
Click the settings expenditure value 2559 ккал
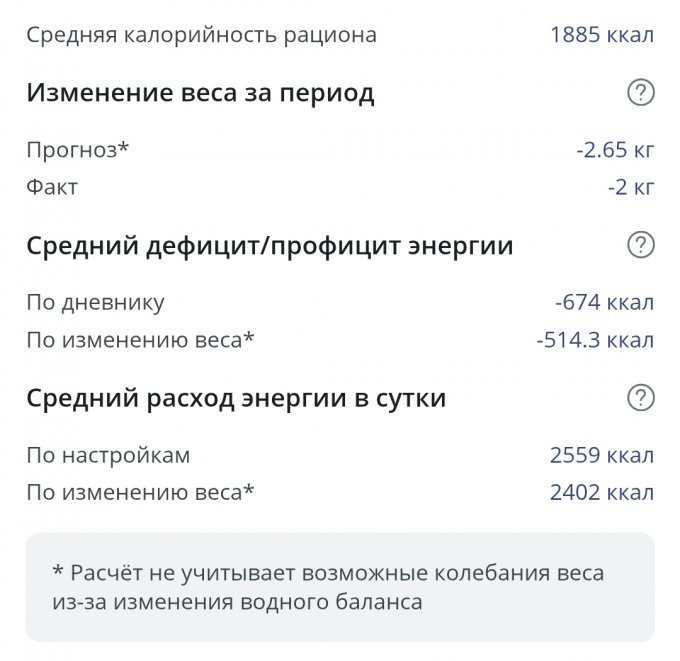601,456
